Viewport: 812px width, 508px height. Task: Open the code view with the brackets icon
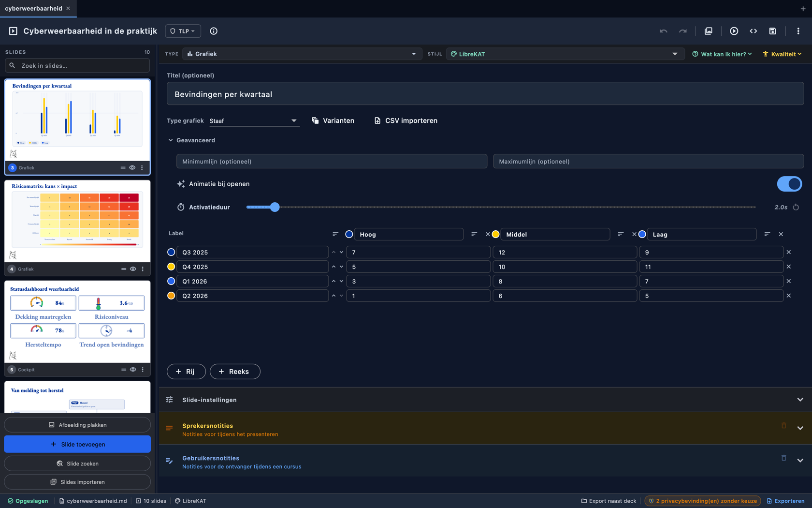753,31
